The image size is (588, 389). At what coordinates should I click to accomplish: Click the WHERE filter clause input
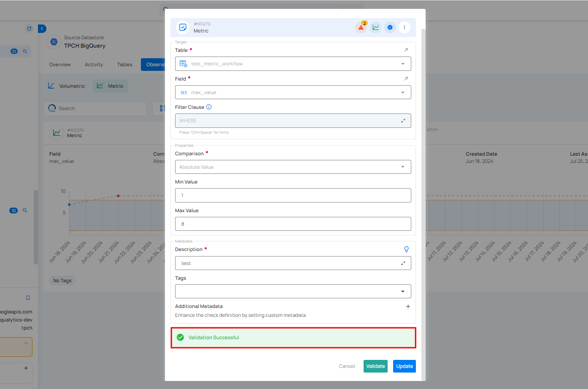tap(293, 121)
